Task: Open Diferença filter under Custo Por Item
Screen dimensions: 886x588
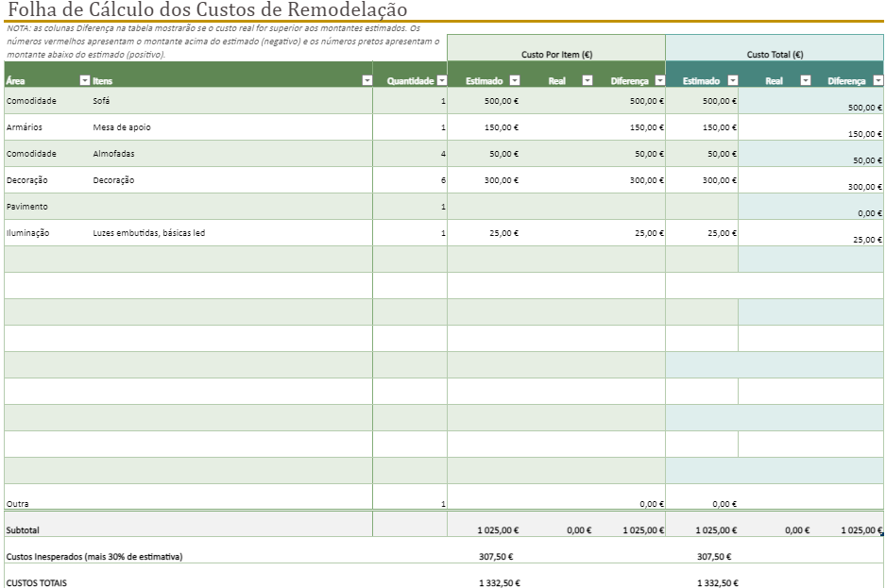Action: [660, 81]
